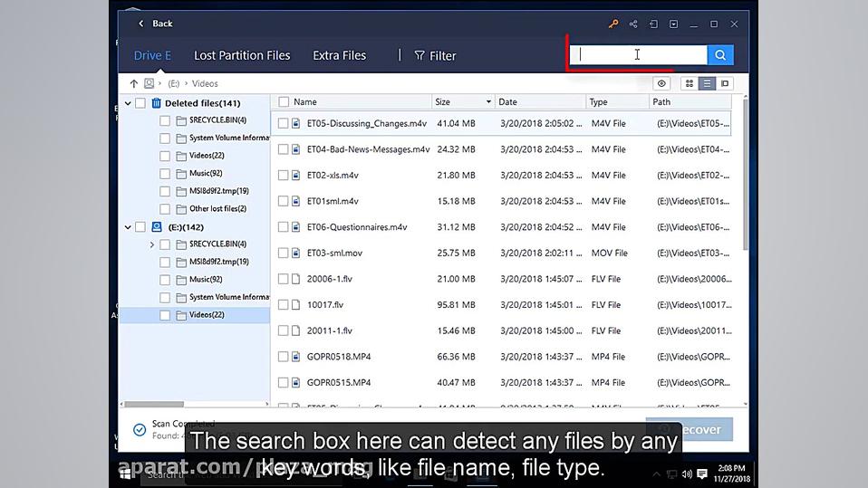868x488 pixels.
Task: Go Back to previous screen
Action: pyautogui.click(x=155, y=24)
